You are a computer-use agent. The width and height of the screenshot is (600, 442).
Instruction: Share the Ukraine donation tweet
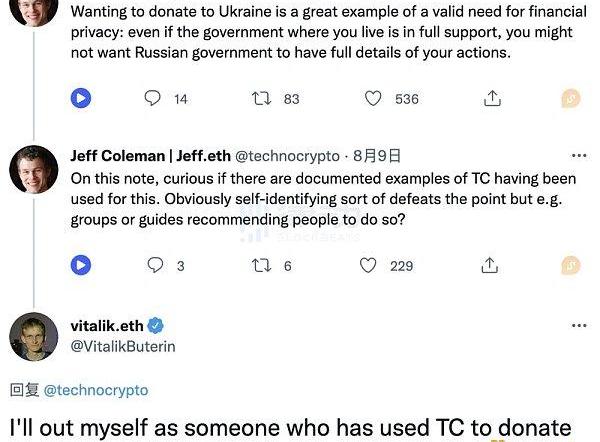coord(491,98)
